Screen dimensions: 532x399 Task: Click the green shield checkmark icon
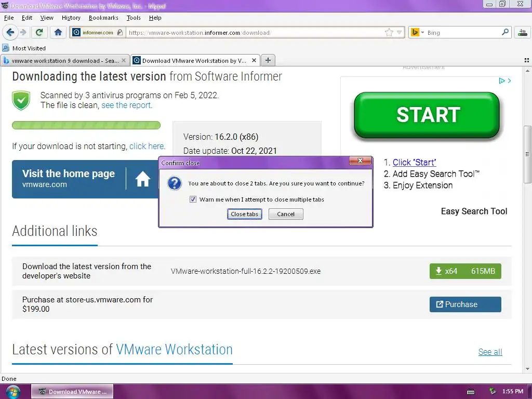[21, 100]
